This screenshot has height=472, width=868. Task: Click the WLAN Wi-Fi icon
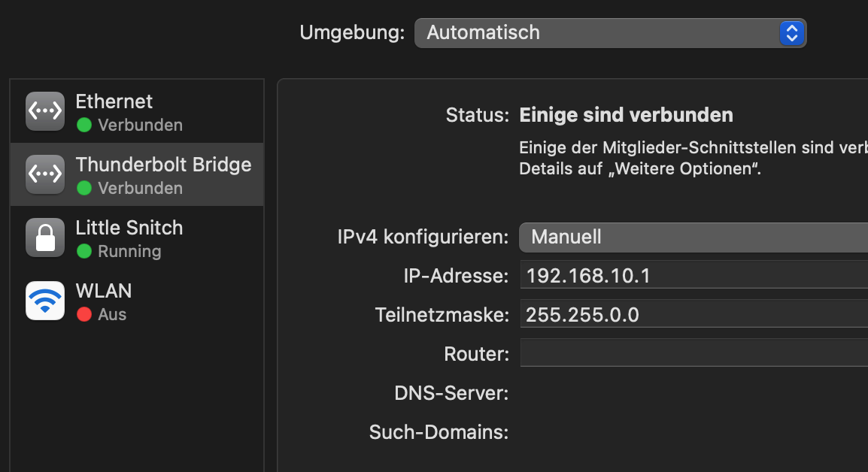tap(46, 301)
